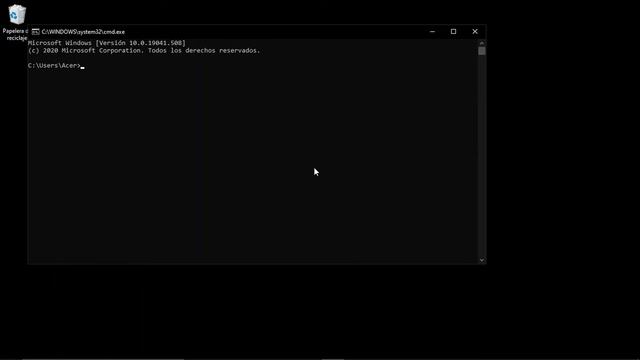Click the 'Todos los derechos reservados' copyright line
Viewport: 640px width, 360px height.
point(144,51)
